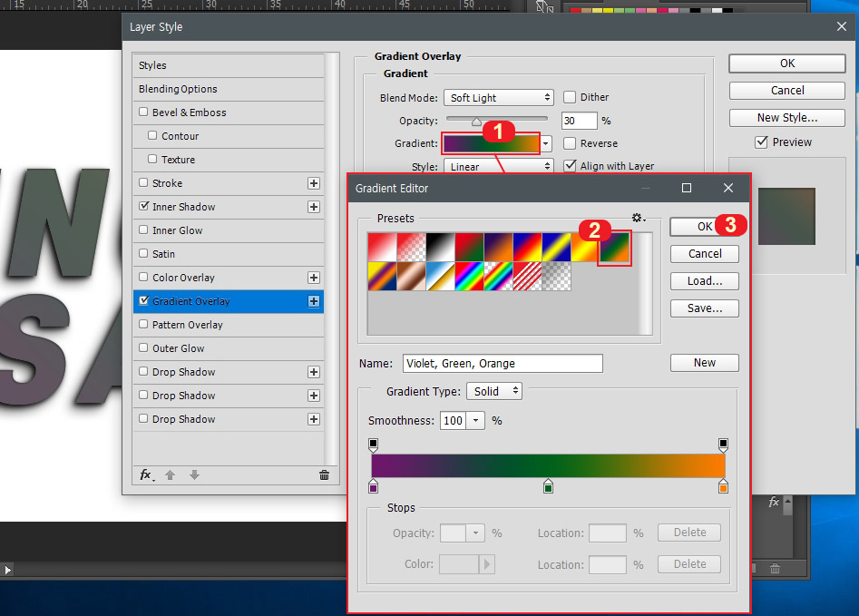Enable the Texture checkbox
Viewport: 859px width, 616px height.
tap(152, 159)
